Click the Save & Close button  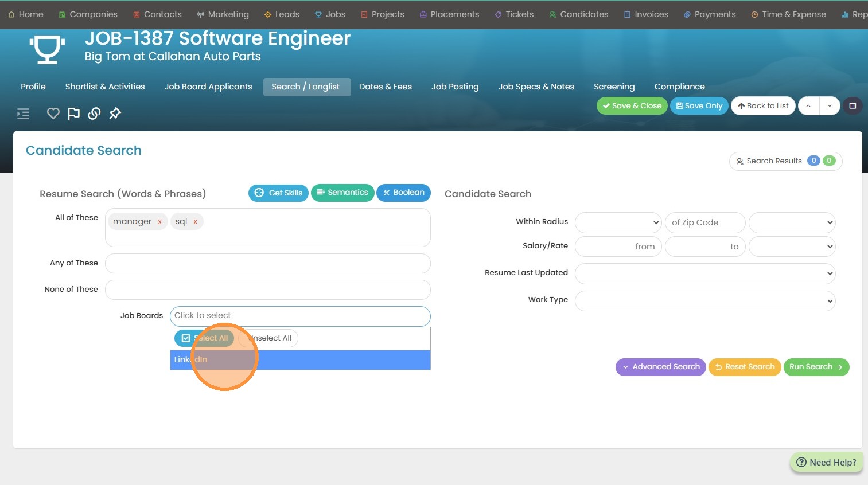(632, 106)
